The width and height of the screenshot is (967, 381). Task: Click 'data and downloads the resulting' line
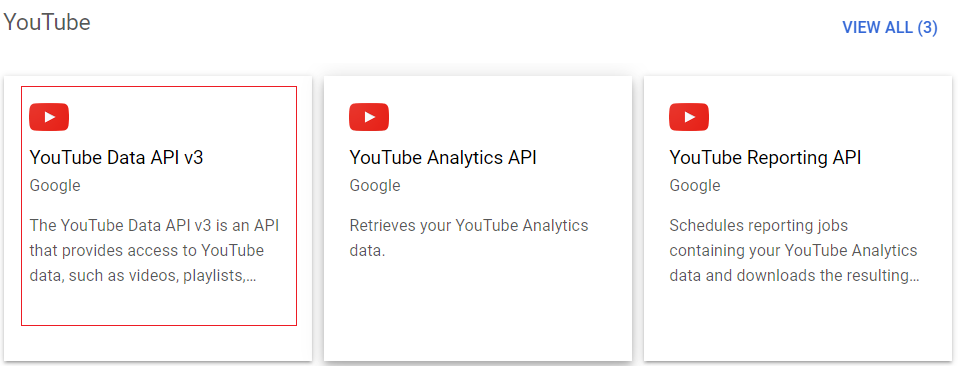click(x=794, y=276)
